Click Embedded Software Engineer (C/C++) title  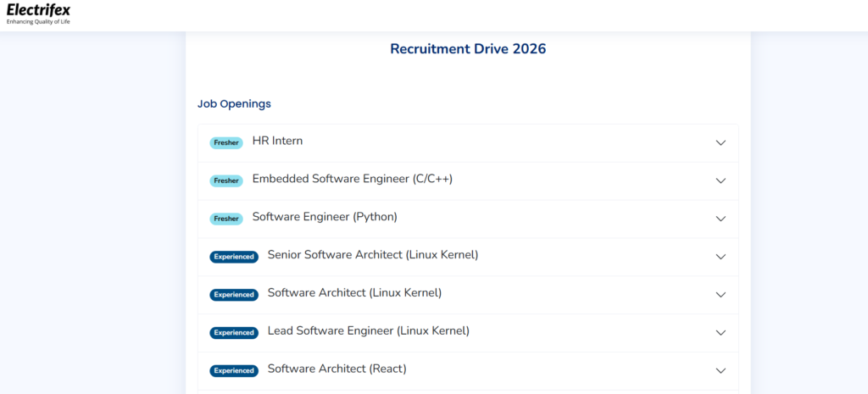352,179
